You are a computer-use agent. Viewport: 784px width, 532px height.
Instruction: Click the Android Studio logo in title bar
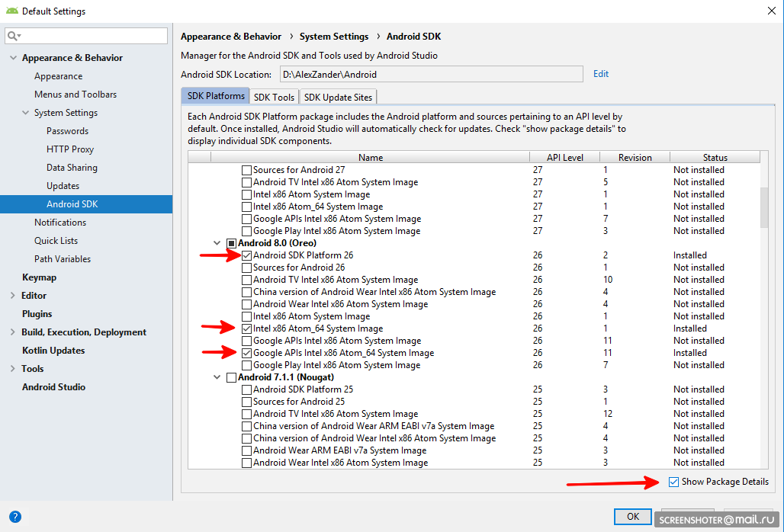point(12,11)
